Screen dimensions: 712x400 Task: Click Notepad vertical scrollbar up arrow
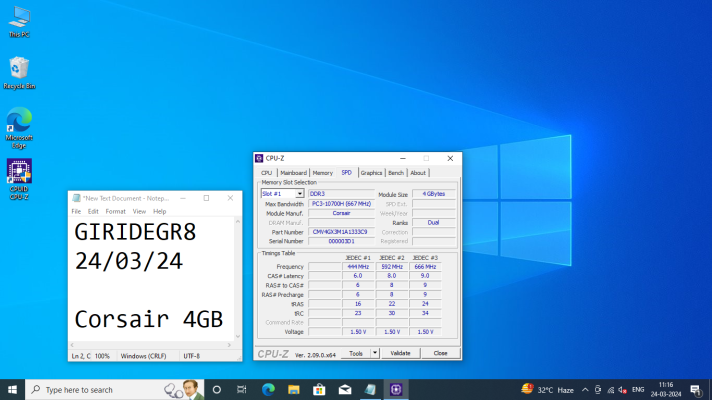[237, 222]
